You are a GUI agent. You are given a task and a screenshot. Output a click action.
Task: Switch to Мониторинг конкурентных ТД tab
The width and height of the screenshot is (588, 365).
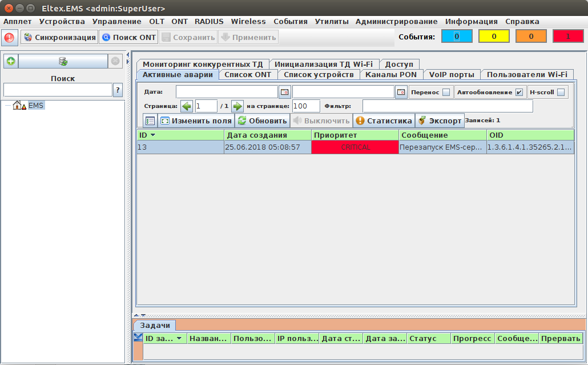pos(203,64)
